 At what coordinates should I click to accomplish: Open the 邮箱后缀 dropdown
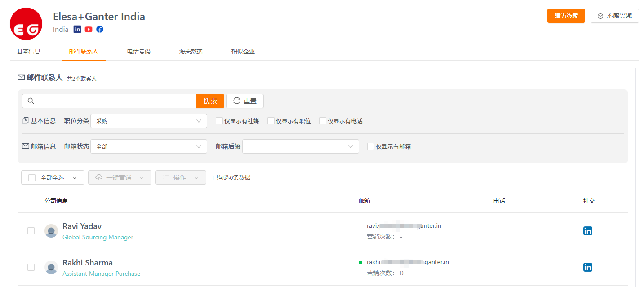pyautogui.click(x=301, y=146)
